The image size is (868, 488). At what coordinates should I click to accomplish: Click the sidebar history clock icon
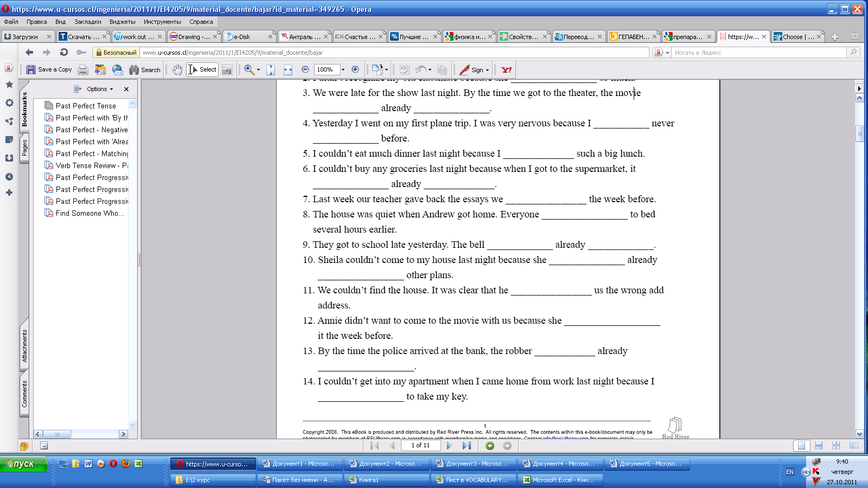coord(9,177)
